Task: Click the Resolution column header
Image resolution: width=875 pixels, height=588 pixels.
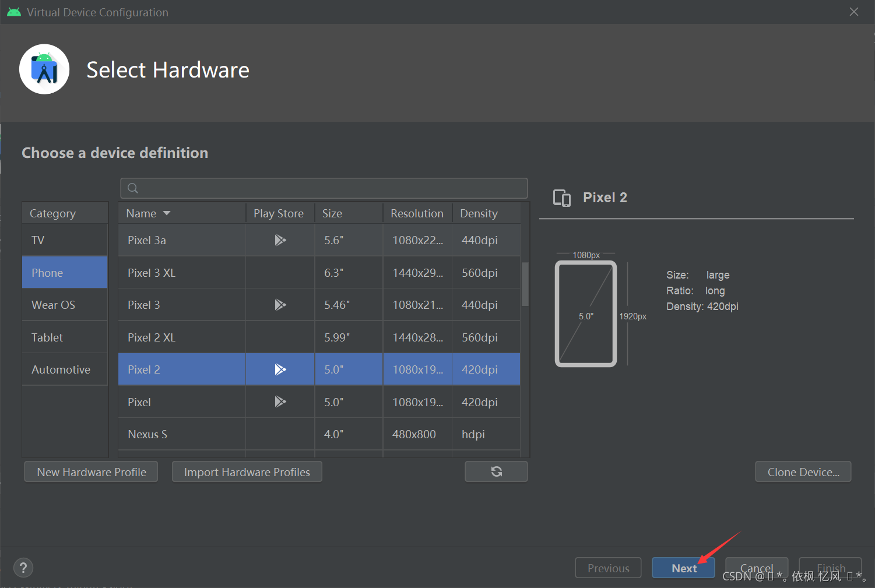Action: coord(417,213)
